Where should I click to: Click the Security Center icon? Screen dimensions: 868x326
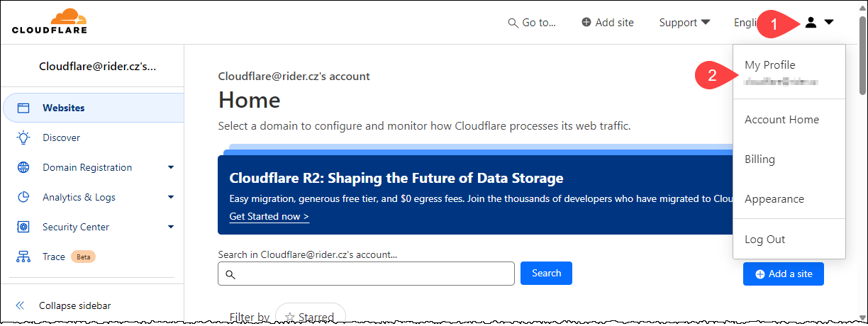click(x=23, y=227)
